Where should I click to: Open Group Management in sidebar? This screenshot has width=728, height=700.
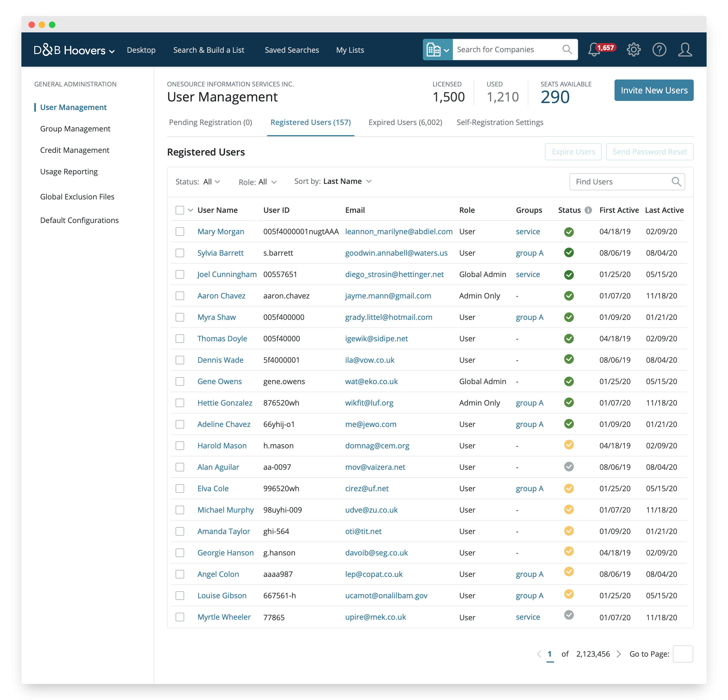(75, 129)
